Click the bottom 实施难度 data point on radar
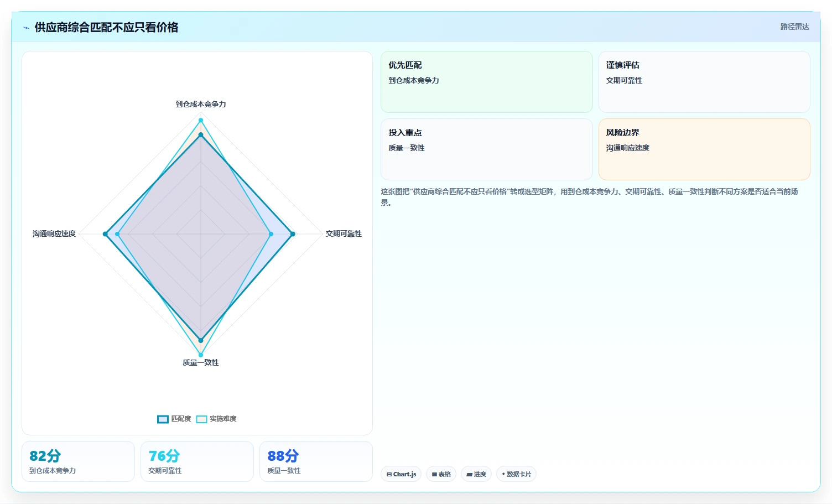This screenshot has height=504, width=832. pyautogui.click(x=201, y=355)
